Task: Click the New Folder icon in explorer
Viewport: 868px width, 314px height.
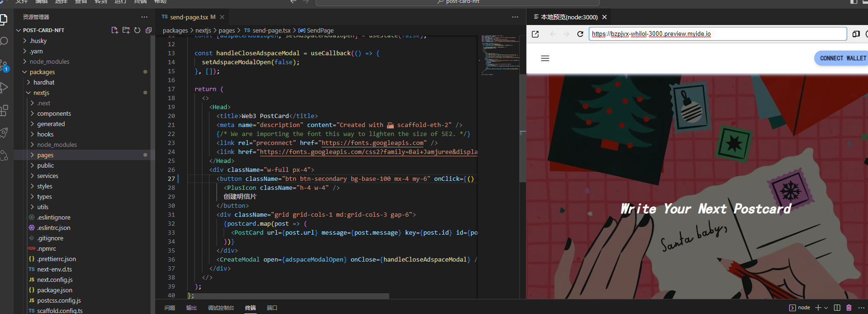Action: point(126,30)
